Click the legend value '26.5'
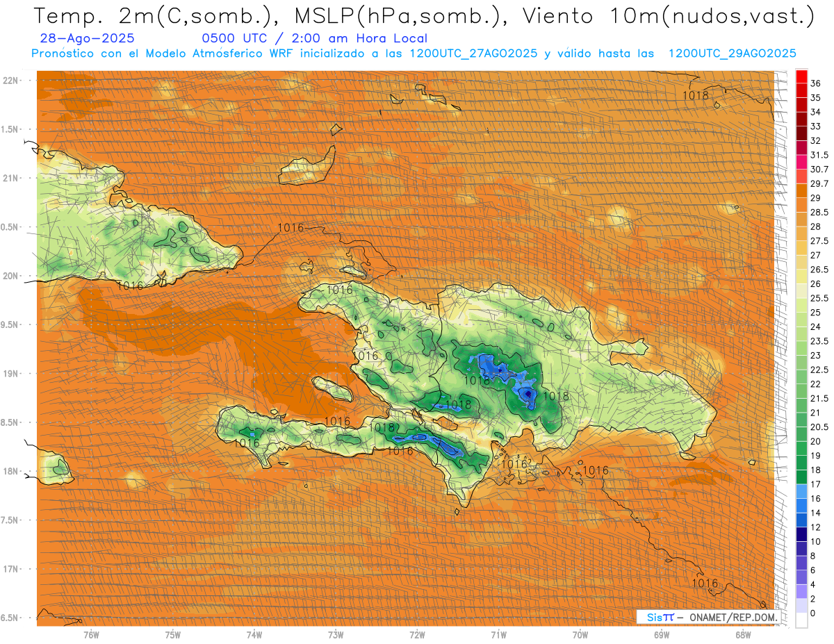834x644 pixels. click(x=819, y=270)
